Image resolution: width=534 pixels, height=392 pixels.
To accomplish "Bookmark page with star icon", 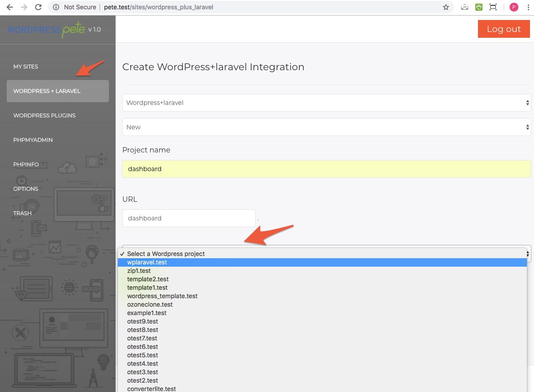I will [446, 7].
